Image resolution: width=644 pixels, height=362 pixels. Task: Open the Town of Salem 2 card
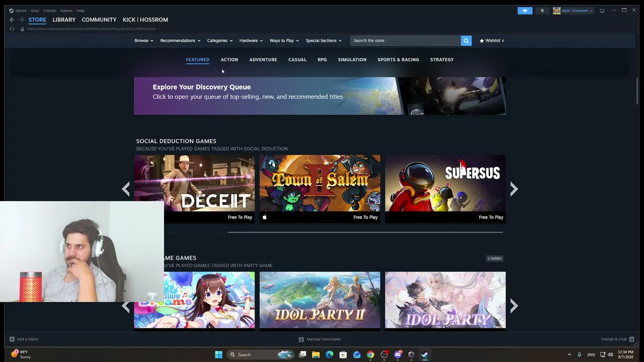pyautogui.click(x=320, y=189)
